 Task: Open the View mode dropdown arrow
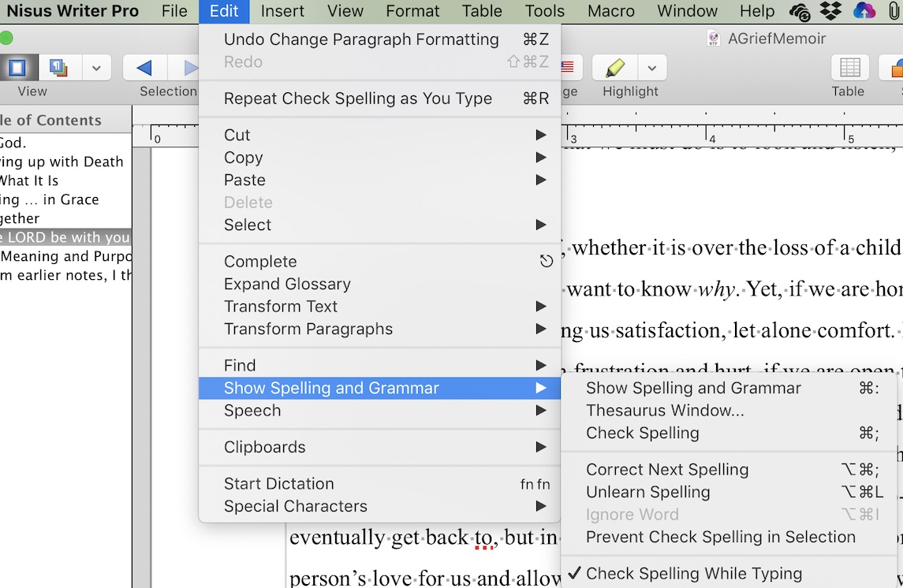[x=96, y=68]
